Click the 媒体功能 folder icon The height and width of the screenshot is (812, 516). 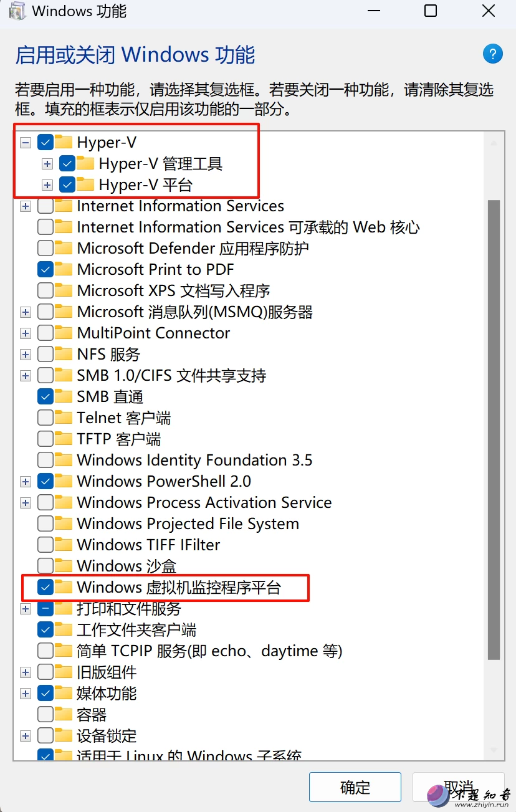(64, 693)
